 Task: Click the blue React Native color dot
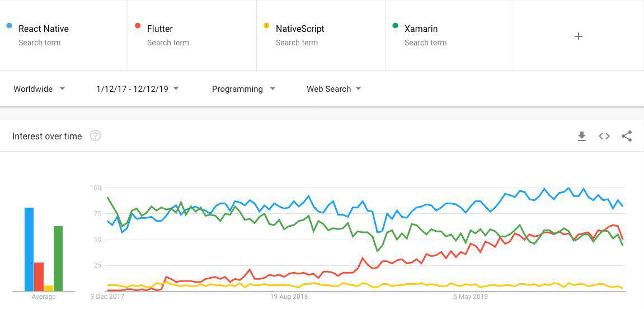point(9,26)
